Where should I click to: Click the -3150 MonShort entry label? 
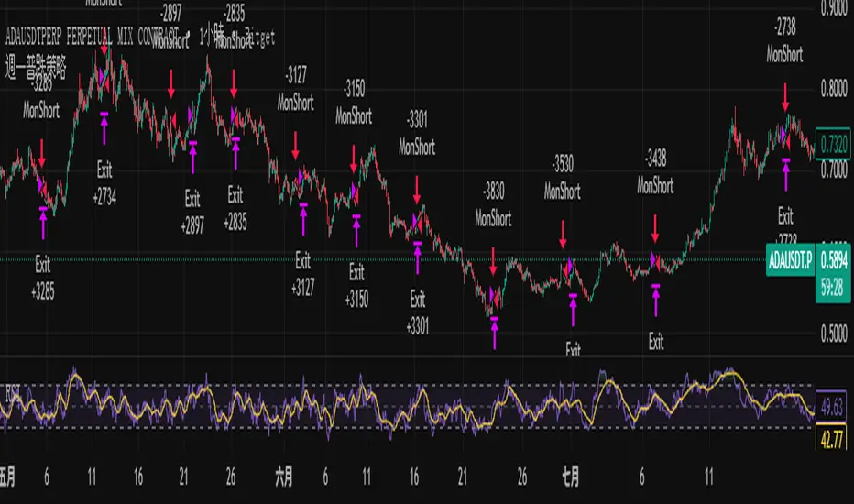(x=354, y=102)
